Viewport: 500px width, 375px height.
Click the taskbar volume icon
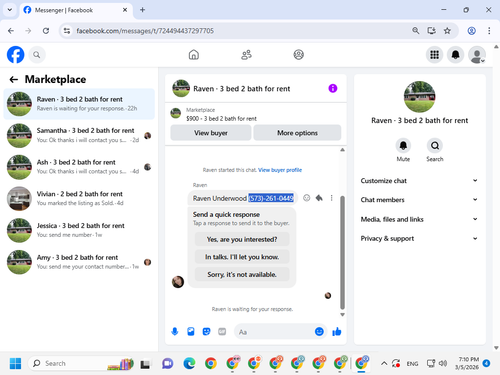click(x=443, y=363)
